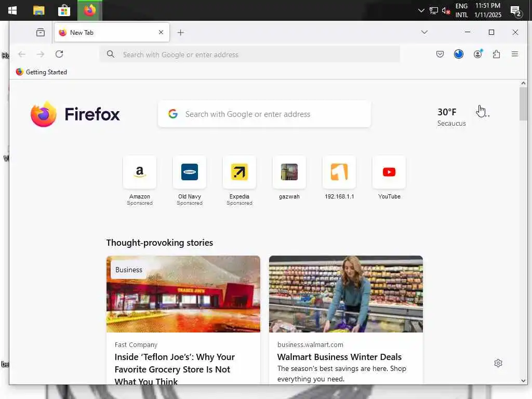
Task: Click the Walmart grocery story image
Action: [345, 294]
